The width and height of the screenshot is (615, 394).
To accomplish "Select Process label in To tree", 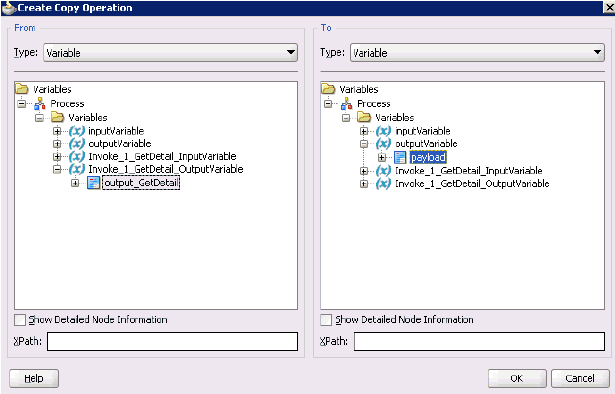I will (x=374, y=104).
